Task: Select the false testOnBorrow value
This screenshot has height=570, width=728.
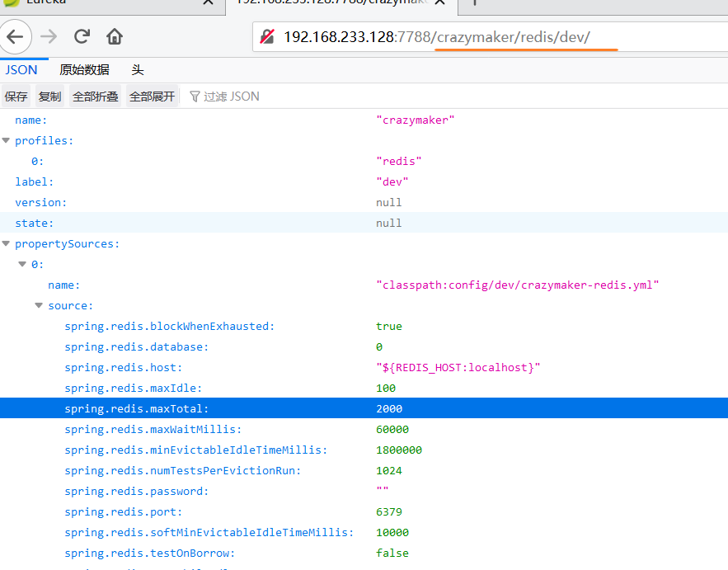Action: click(x=392, y=553)
